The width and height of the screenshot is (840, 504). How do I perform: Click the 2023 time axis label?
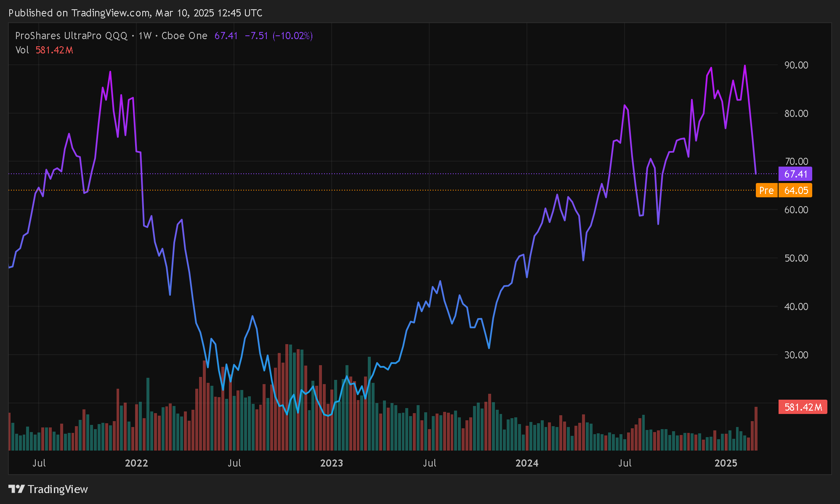[332, 463]
